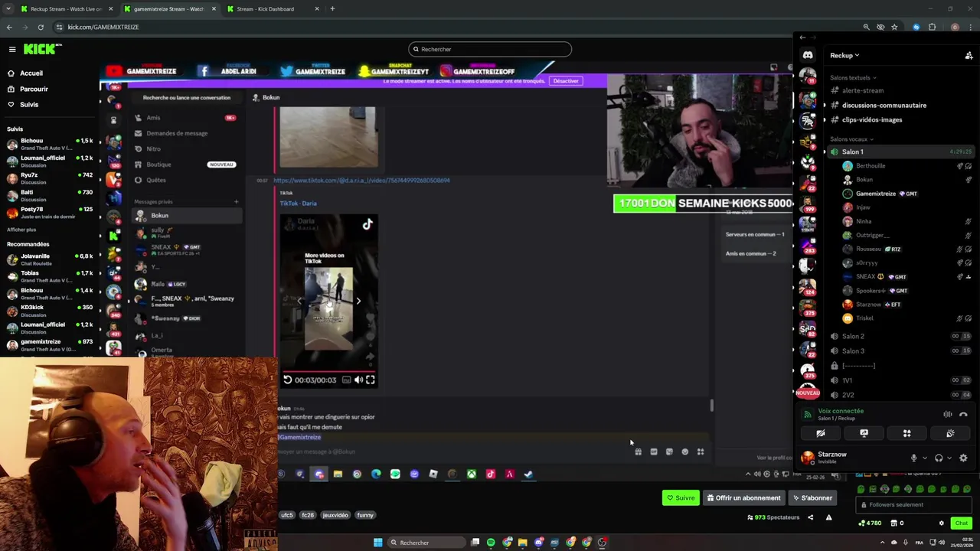Open the alerte-stream text channel
The image size is (980, 551).
[x=862, y=90]
